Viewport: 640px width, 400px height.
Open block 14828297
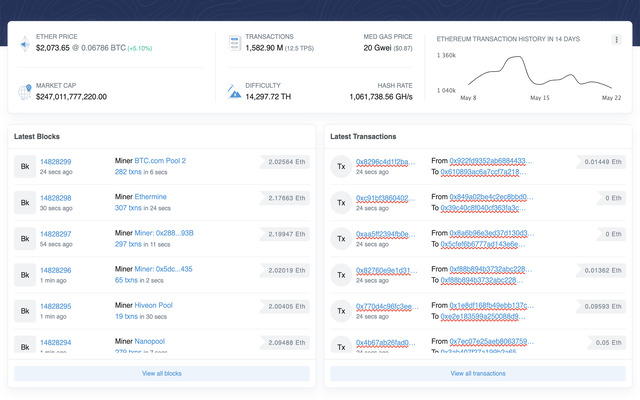(x=56, y=234)
